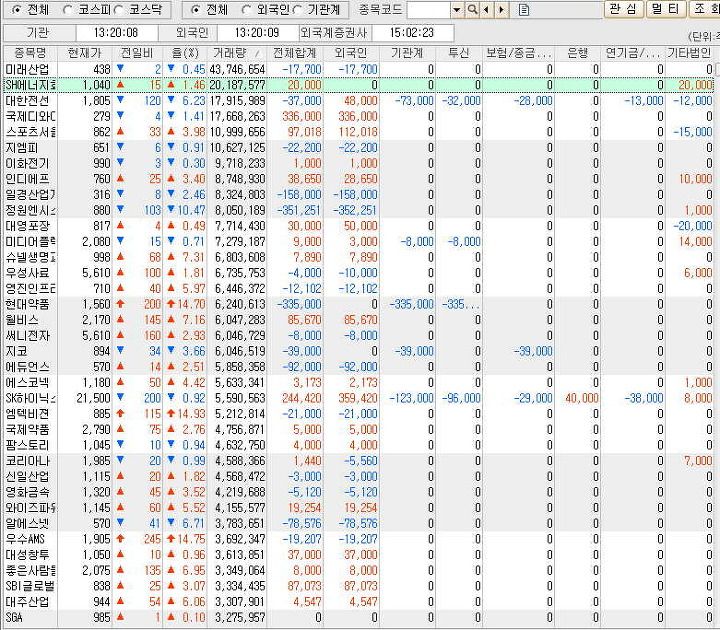This screenshot has width=720, height=630.
Task: Sort by 보험/종금 column header
Action: tap(519, 53)
